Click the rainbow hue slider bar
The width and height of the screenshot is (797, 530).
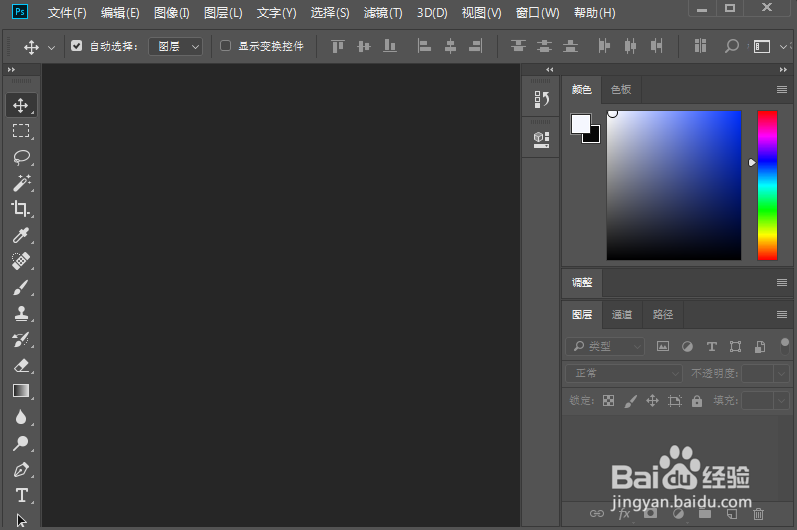pyautogui.click(x=767, y=185)
